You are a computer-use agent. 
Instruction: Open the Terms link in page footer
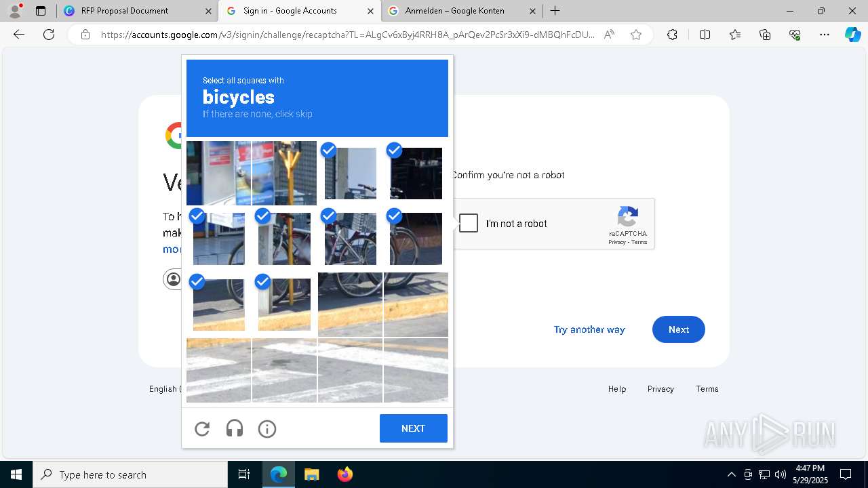click(x=707, y=389)
